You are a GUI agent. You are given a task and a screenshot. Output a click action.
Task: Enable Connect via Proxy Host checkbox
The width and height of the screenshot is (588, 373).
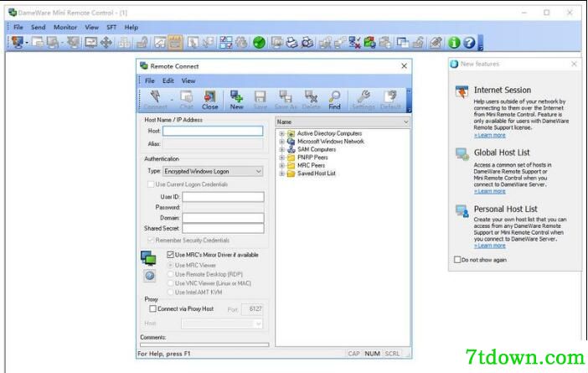coord(152,308)
